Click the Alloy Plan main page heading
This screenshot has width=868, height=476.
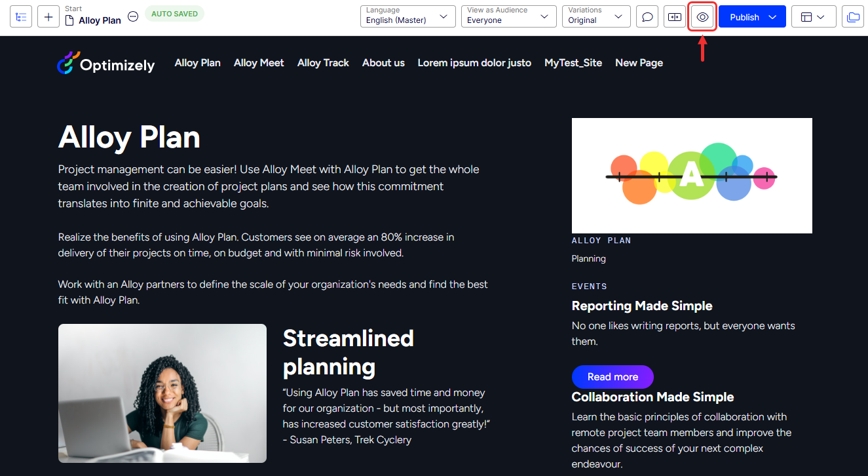[129, 137]
